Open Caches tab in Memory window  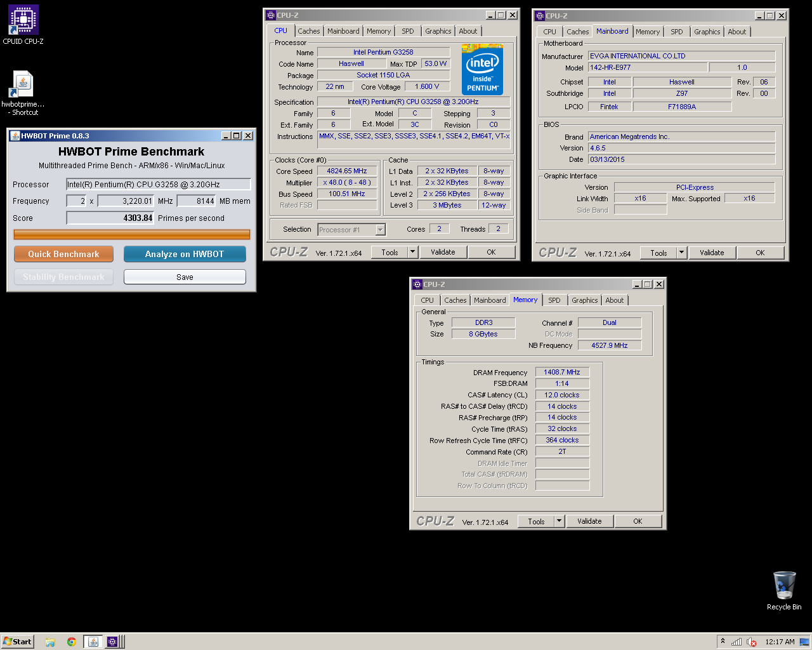(x=455, y=300)
